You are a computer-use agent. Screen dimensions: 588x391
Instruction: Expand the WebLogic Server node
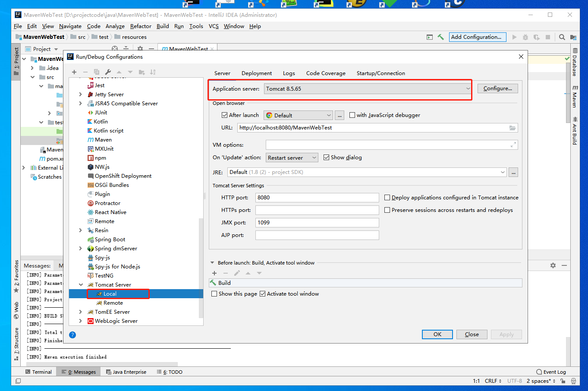(81, 321)
